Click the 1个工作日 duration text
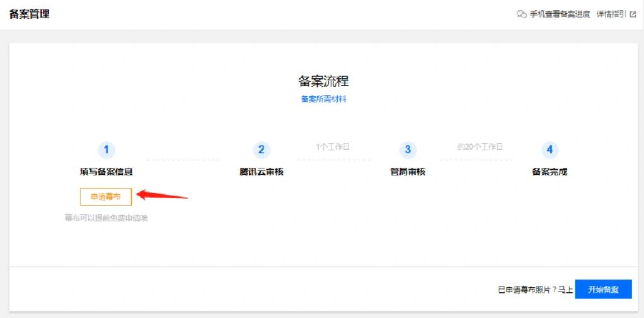 pos(333,147)
